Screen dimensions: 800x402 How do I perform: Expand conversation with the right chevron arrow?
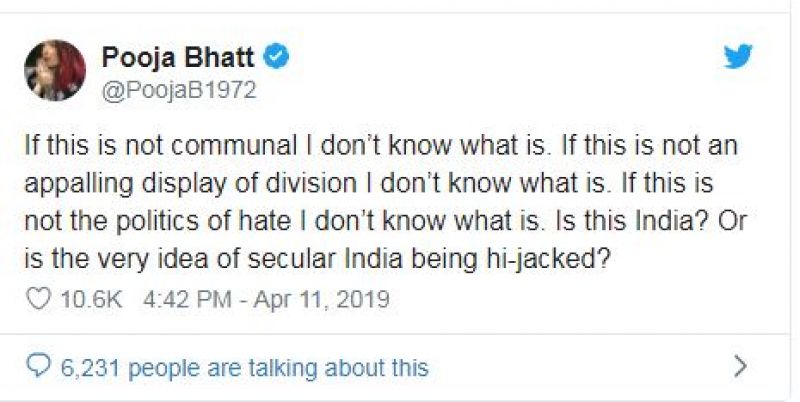(x=740, y=367)
